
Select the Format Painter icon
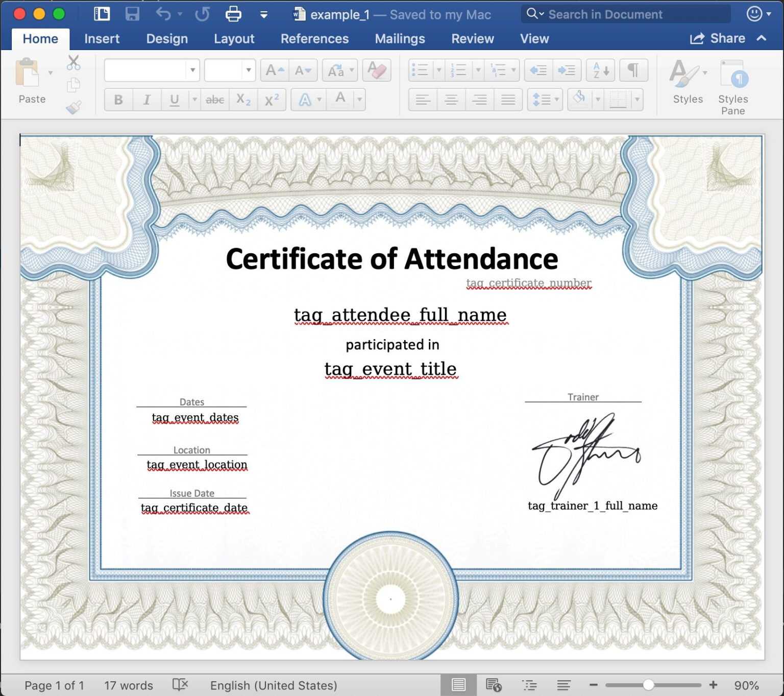(x=73, y=107)
